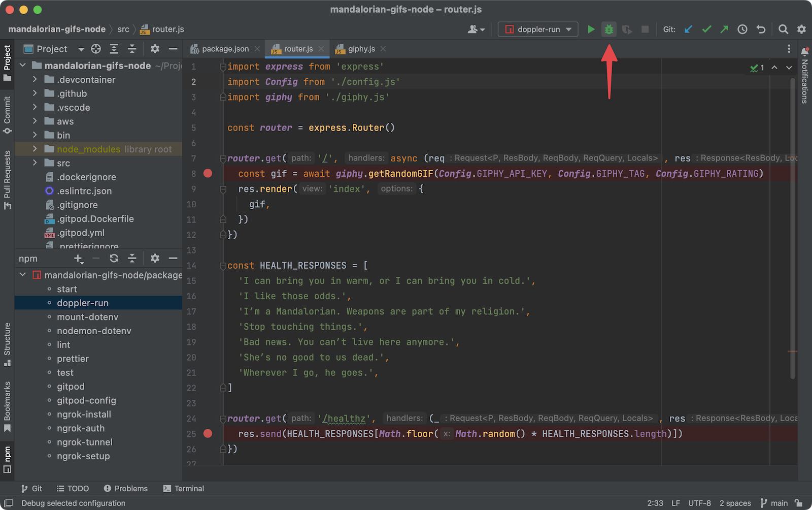This screenshot has height=510, width=812.
Task: Open npm panel settings gear
Action: pos(155,259)
